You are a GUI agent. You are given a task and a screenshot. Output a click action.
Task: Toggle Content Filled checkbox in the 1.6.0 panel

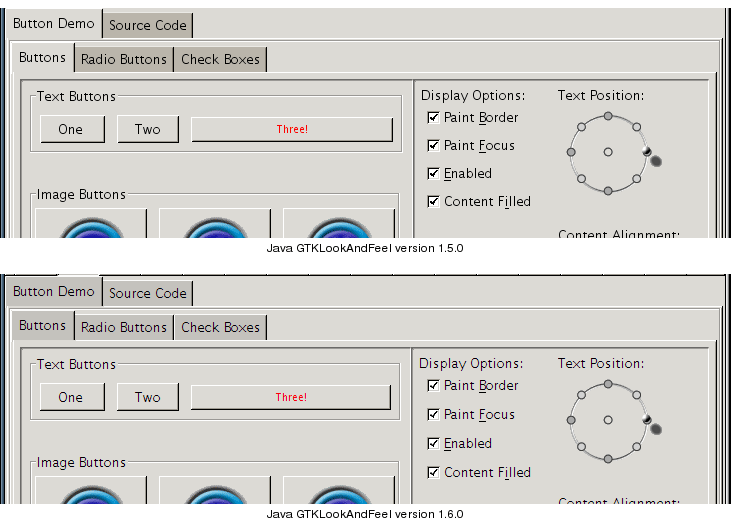click(x=433, y=472)
